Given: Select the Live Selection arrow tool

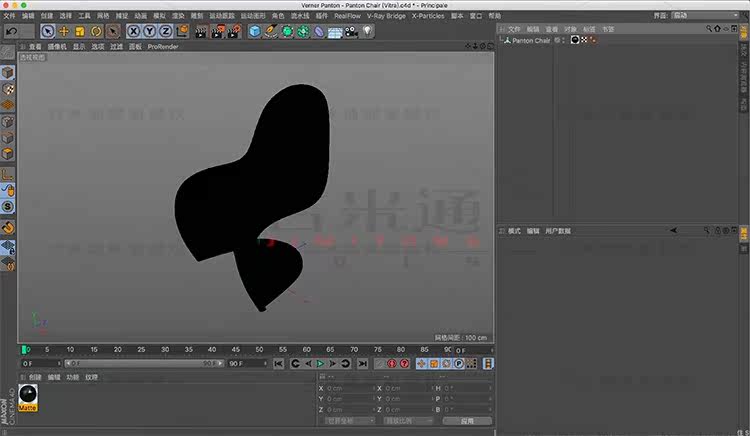Looking at the screenshot, I should coord(47,32).
